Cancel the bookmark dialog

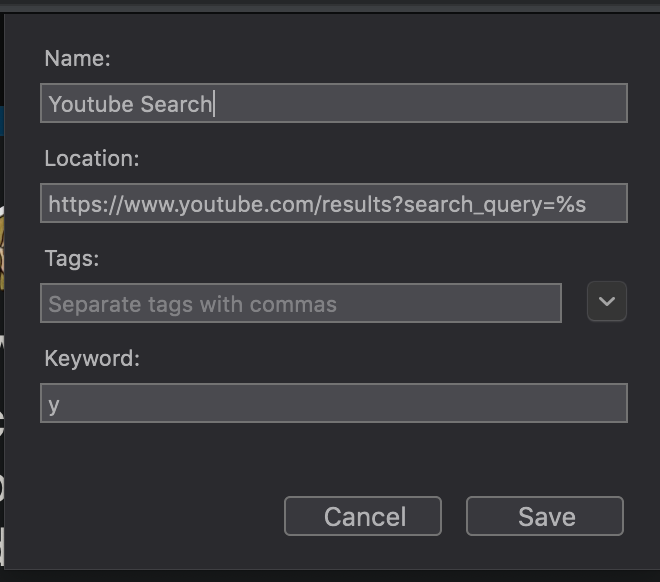tap(363, 516)
